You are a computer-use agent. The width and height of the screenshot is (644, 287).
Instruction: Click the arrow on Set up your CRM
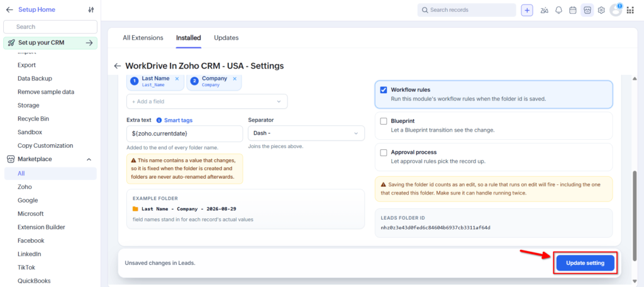point(89,43)
